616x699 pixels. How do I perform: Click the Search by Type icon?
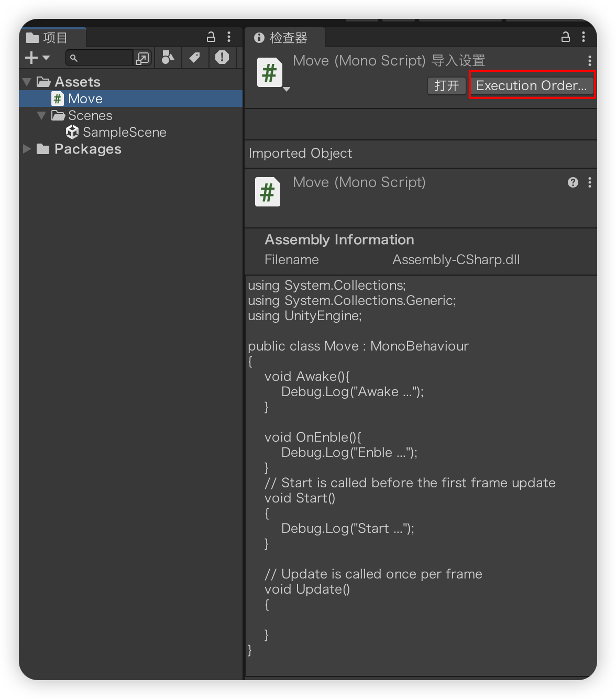(168, 58)
